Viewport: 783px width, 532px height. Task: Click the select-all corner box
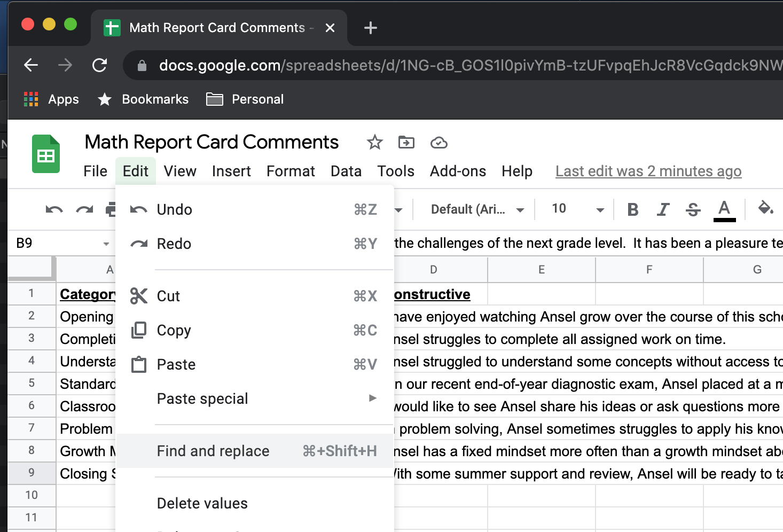(x=32, y=269)
